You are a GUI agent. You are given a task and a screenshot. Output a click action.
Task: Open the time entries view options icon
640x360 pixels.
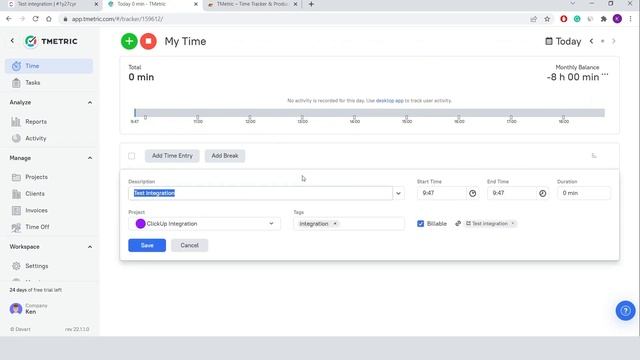pos(594,156)
